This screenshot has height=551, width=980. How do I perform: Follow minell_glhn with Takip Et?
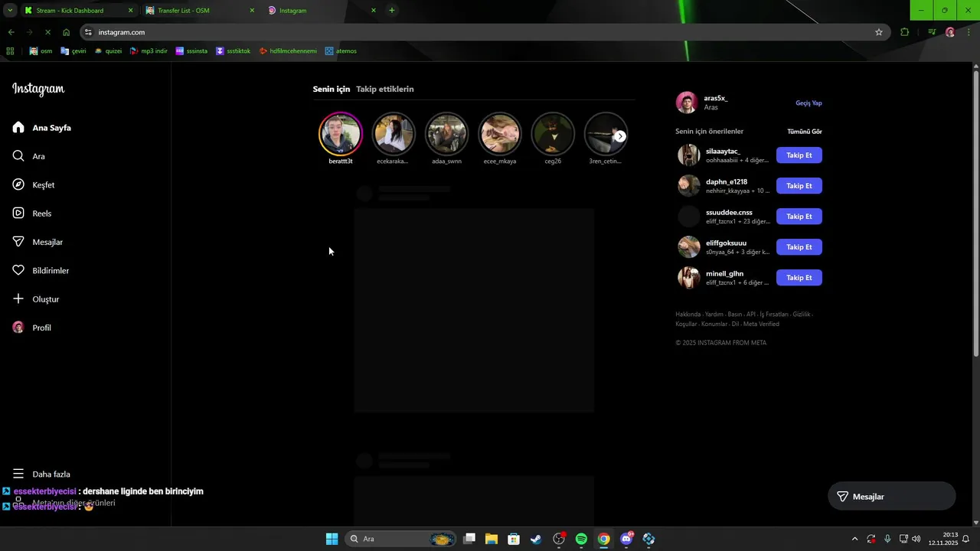[799, 278]
